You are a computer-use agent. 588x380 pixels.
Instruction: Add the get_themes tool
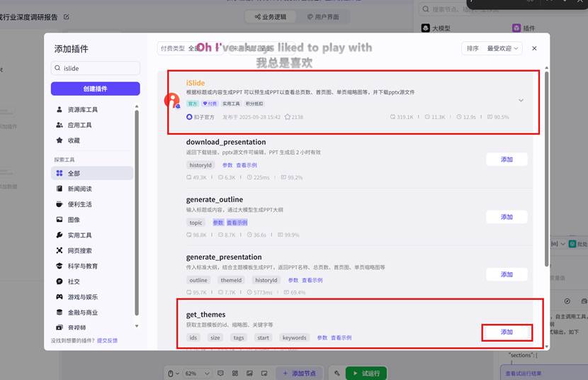coord(507,332)
